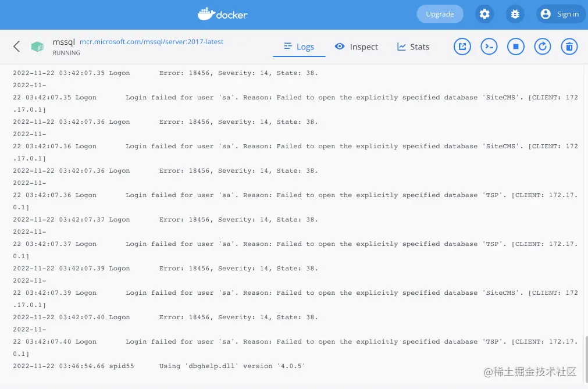Click the 03:42:07.37 Login failed TSP line
This screenshot has width=588, height=389.
[x=295, y=244]
